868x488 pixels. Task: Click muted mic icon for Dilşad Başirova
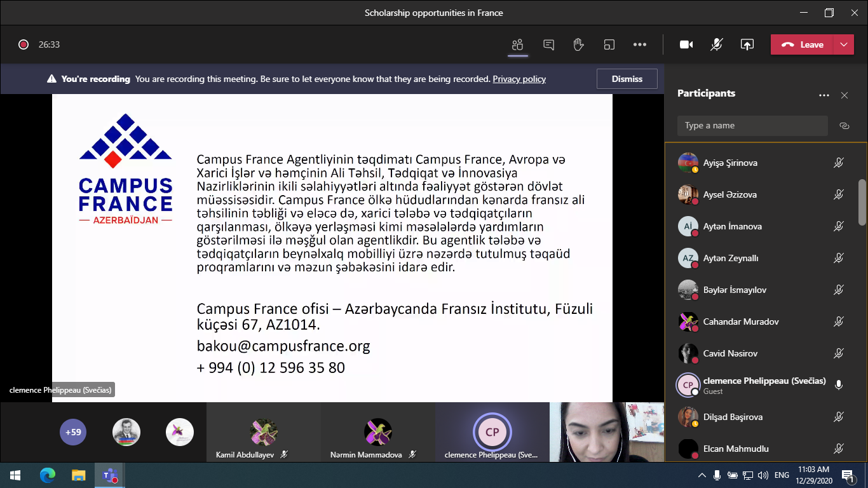tap(839, 417)
